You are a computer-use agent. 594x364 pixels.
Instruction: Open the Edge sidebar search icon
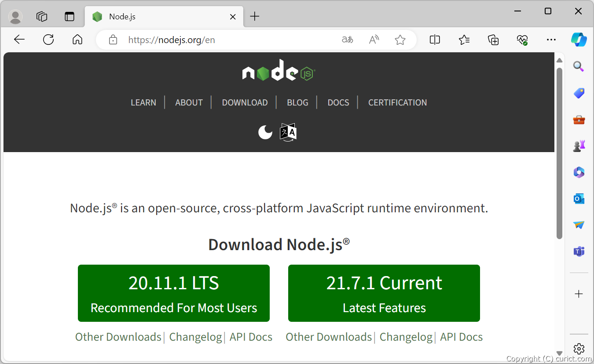click(x=578, y=66)
